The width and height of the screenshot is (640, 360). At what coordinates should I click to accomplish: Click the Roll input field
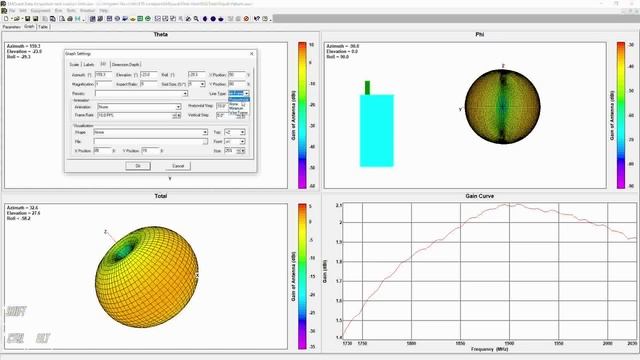(x=197, y=75)
